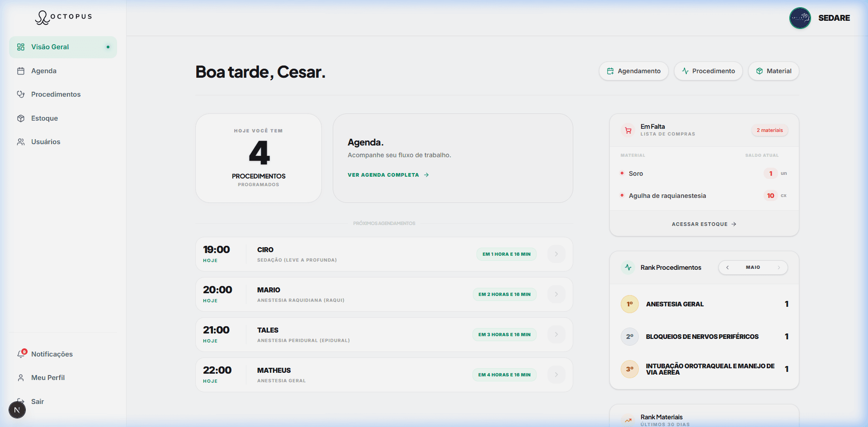868x427 pixels.
Task: Expand the 19:00 Ciro appointment chevron
Action: coord(557,254)
